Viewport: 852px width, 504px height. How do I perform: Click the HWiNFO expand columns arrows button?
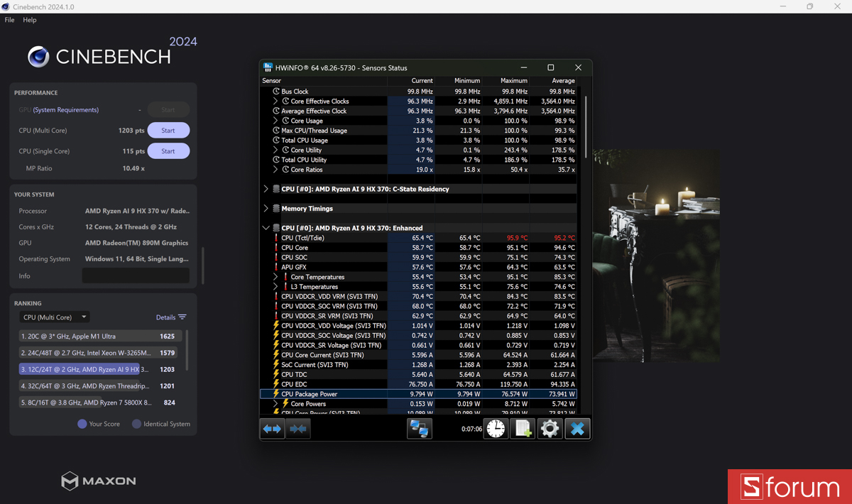pyautogui.click(x=273, y=429)
